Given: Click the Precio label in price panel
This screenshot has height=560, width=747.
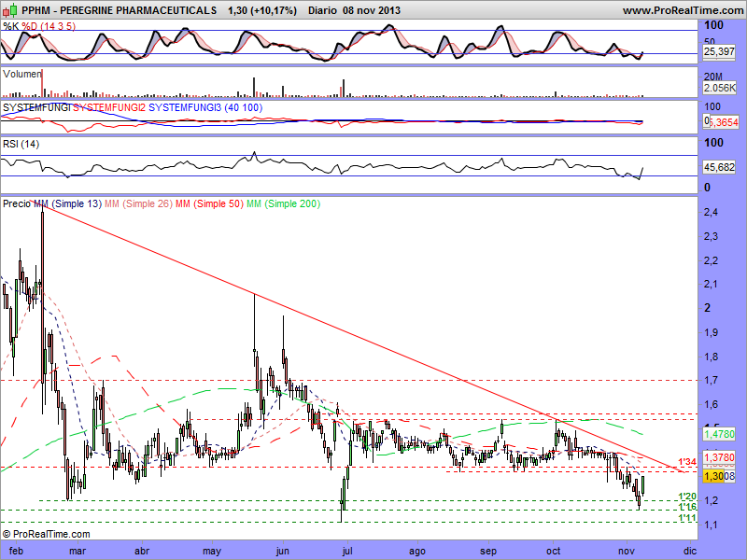Looking at the screenshot, I should 17,203.
